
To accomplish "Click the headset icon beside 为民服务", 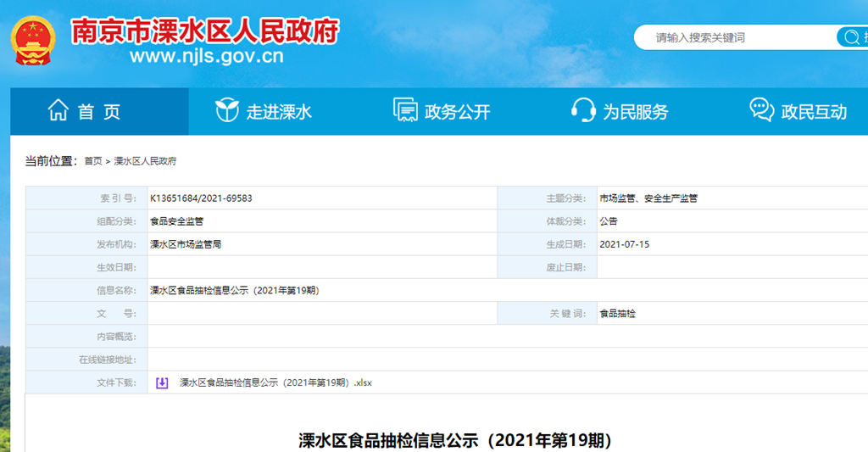I will click(x=583, y=110).
